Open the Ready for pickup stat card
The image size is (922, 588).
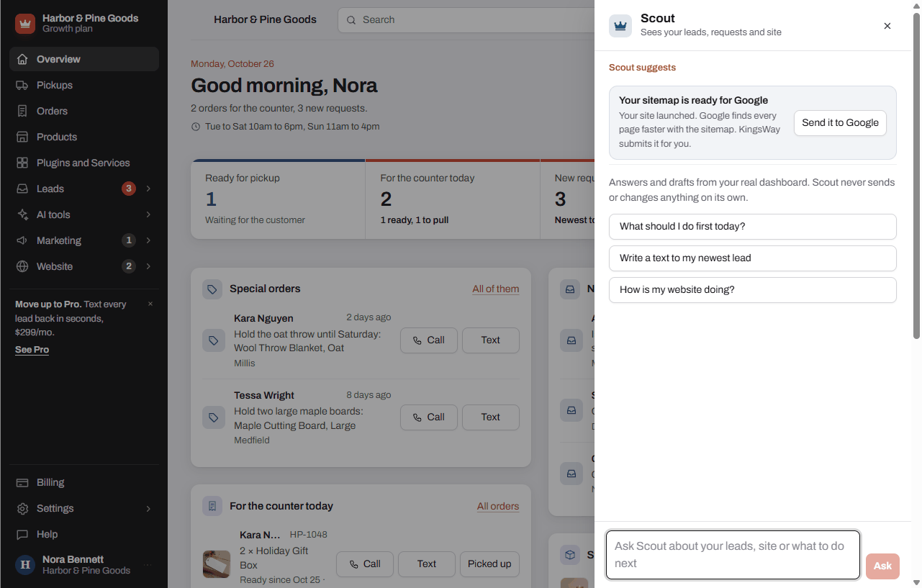tap(278, 199)
